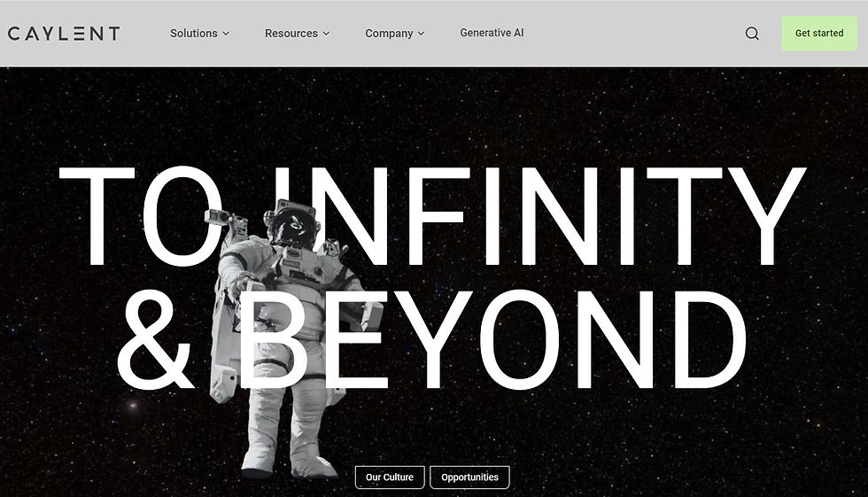This screenshot has width=868, height=497.
Task: Open the Opportunities button
Action: point(469,478)
